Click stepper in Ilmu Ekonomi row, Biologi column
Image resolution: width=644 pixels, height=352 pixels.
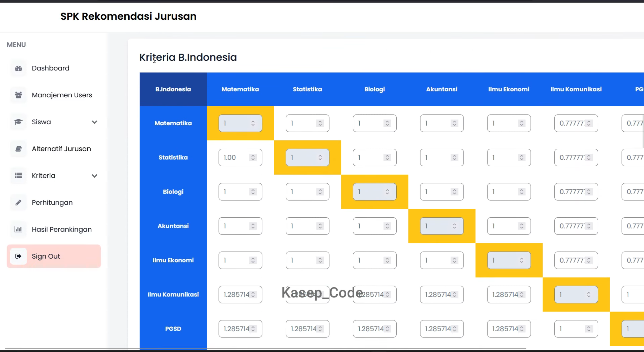coord(387,260)
